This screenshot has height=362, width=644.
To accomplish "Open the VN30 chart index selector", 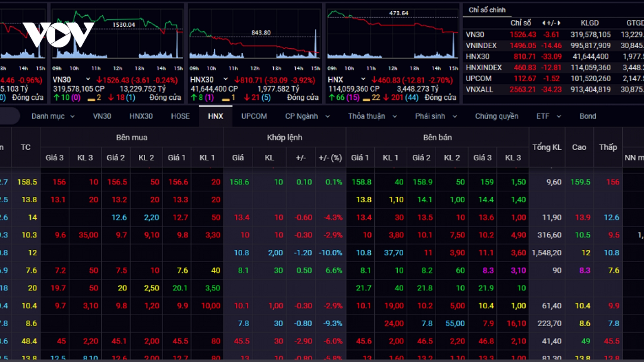I will 88,79.
